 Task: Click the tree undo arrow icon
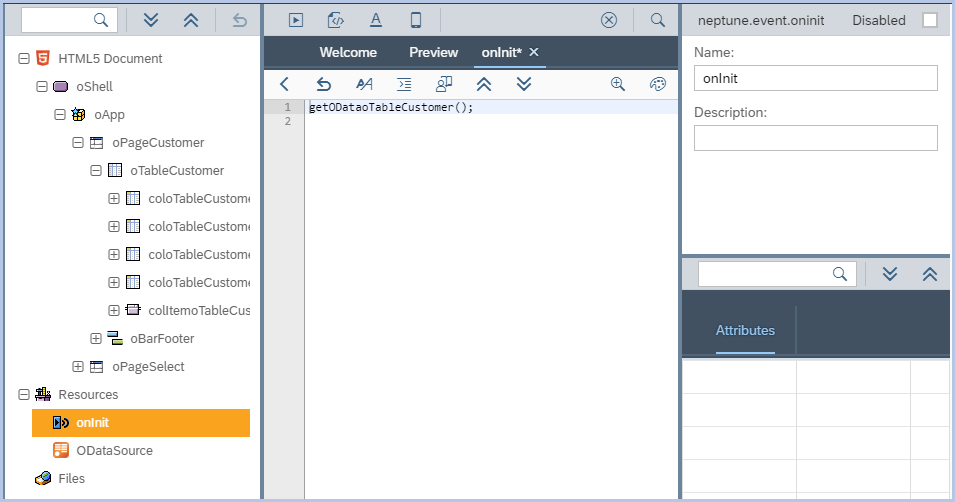239,20
